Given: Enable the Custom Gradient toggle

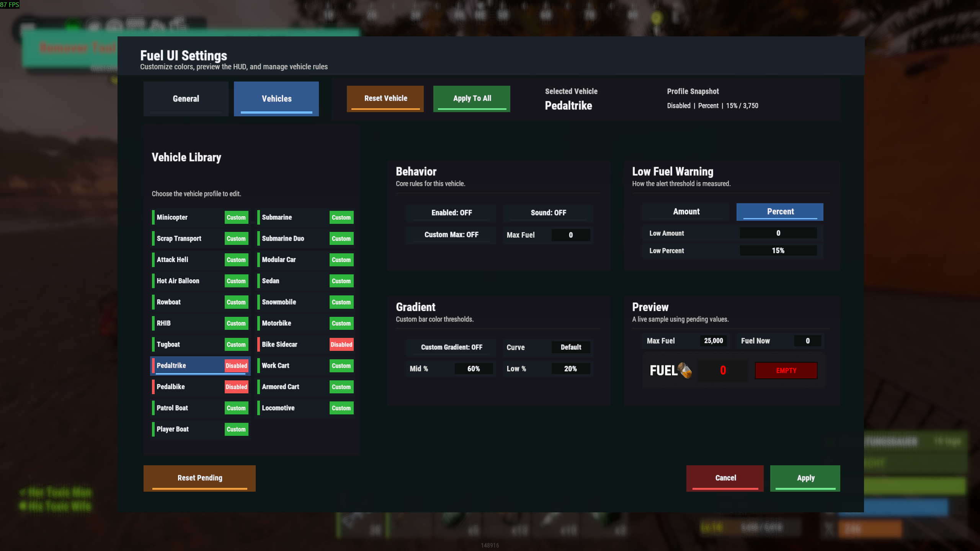Looking at the screenshot, I should point(451,347).
